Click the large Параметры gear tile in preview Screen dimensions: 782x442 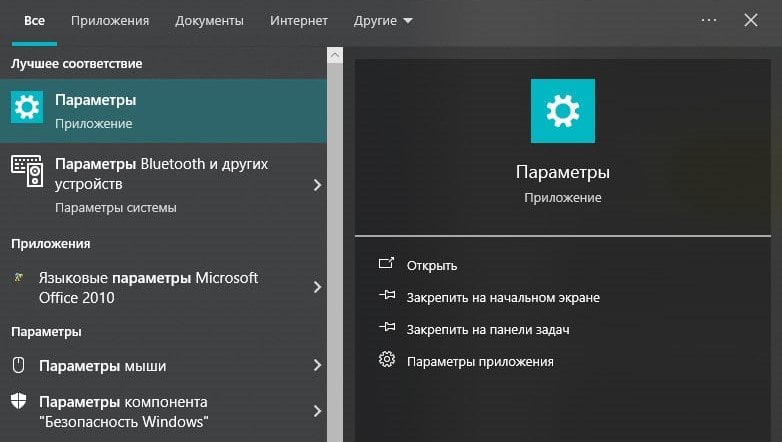coord(563,111)
